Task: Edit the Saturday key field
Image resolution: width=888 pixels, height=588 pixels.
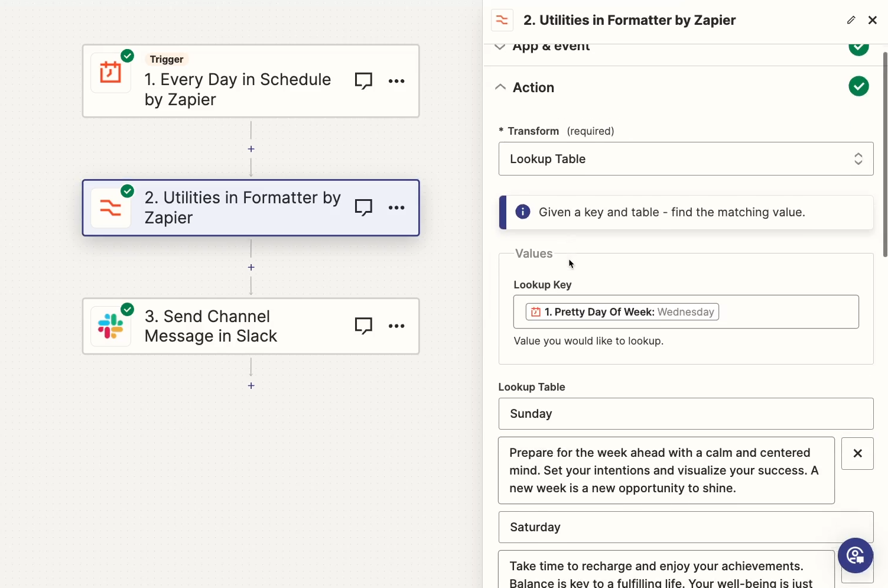Action: (686, 527)
